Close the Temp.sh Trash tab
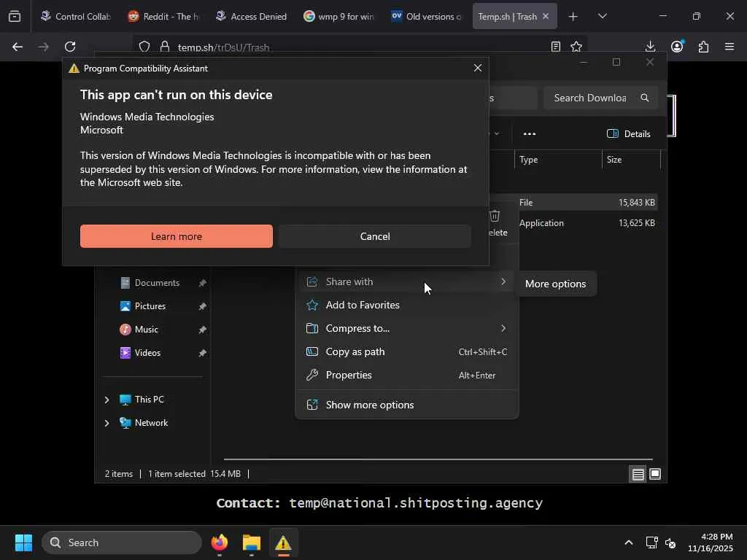Viewport: 747px width, 560px height. [546, 17]
